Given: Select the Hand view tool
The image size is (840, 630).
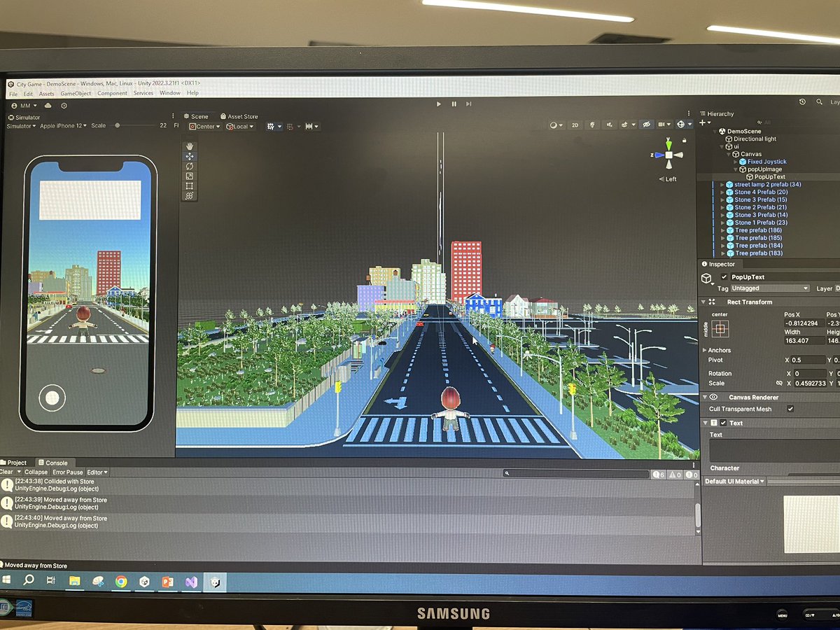Looking at the screenshot, I should [x=189, y=146].
